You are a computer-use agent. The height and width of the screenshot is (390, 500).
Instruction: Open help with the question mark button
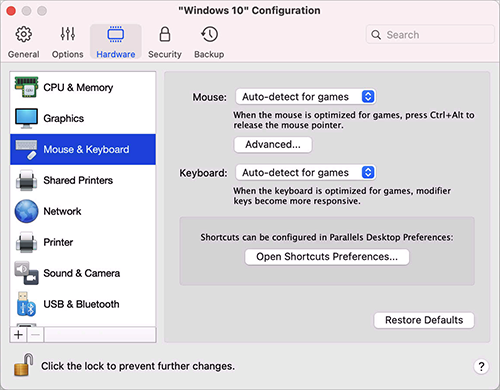[x=481, y=367]
